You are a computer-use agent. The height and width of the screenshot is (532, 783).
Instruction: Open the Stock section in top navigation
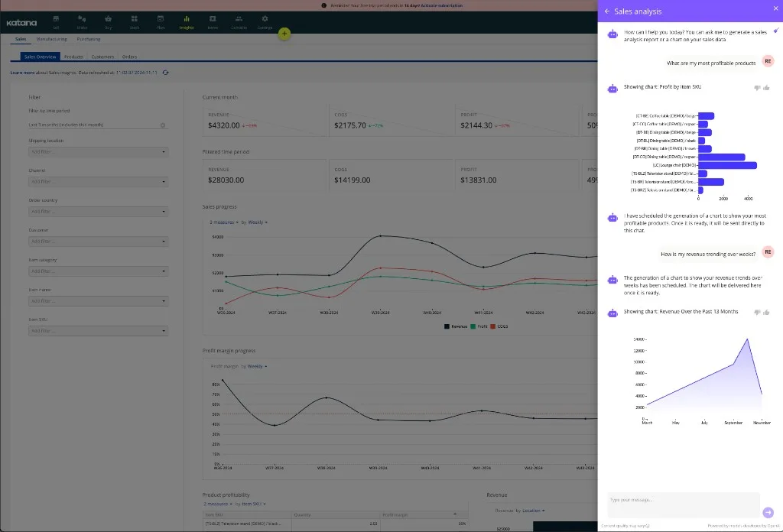[135, 22]
